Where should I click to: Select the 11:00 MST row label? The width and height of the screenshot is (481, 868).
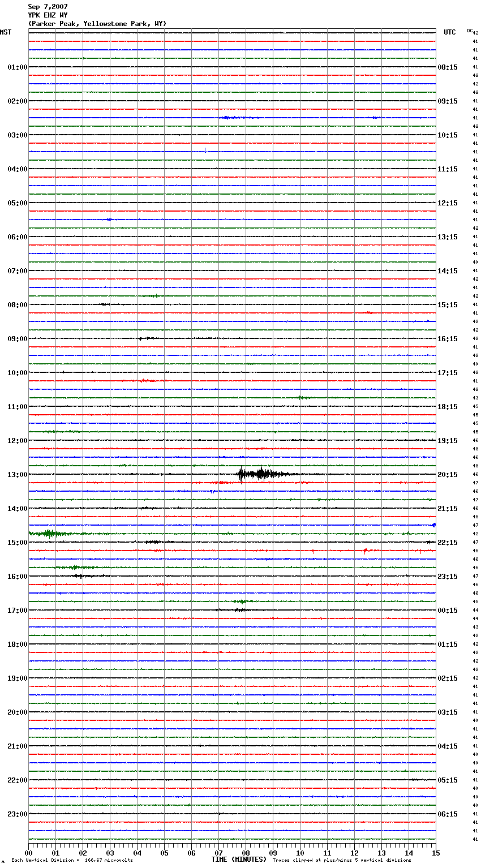[18, 407]
